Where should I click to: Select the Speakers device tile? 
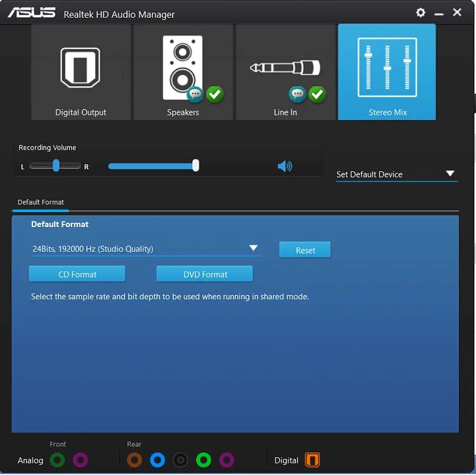pyautogui.click(x=183, y=72)
